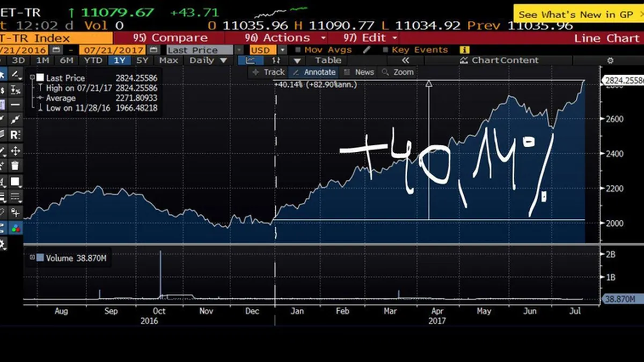
Task: Click the pencil edit icon beside Mov Avgs
Action: 367,50
